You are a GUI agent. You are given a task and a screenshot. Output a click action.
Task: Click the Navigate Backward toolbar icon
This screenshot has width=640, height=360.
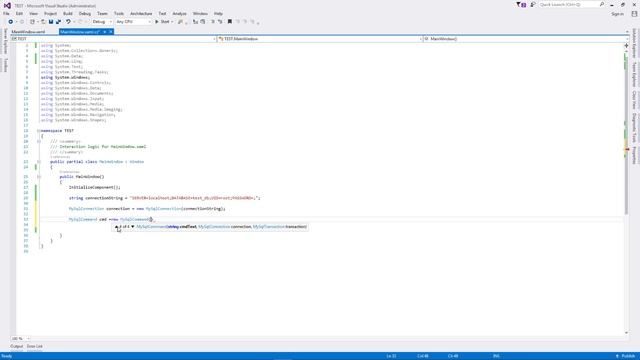click(x=11, y=22)
